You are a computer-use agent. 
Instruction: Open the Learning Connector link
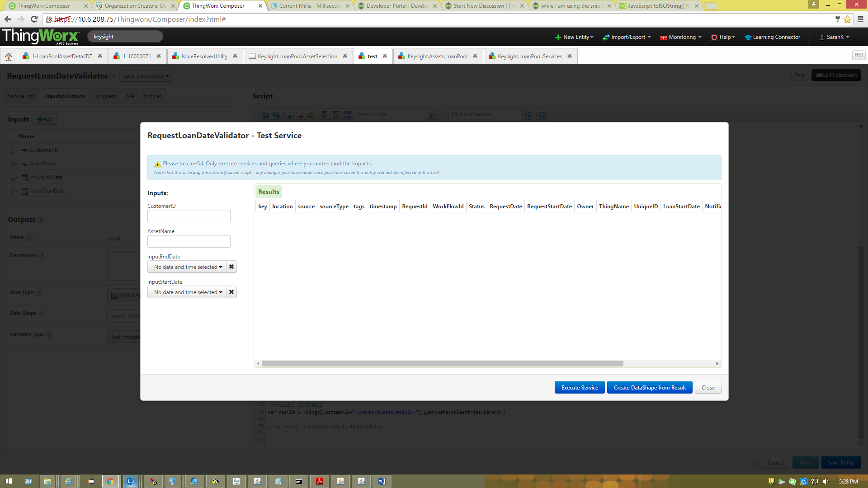tap(773, 37)
